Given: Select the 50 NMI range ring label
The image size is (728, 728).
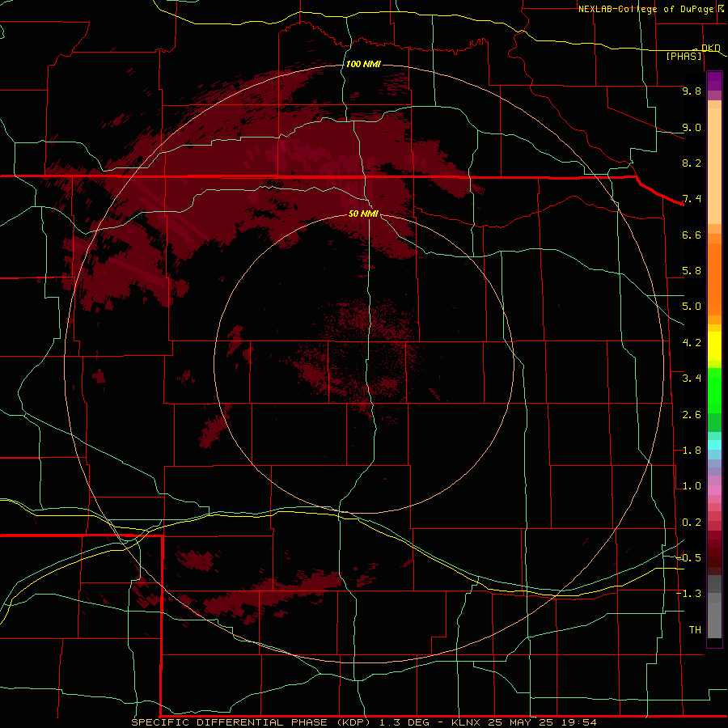Looking at the screenshot, I should (x=363, y=214).
